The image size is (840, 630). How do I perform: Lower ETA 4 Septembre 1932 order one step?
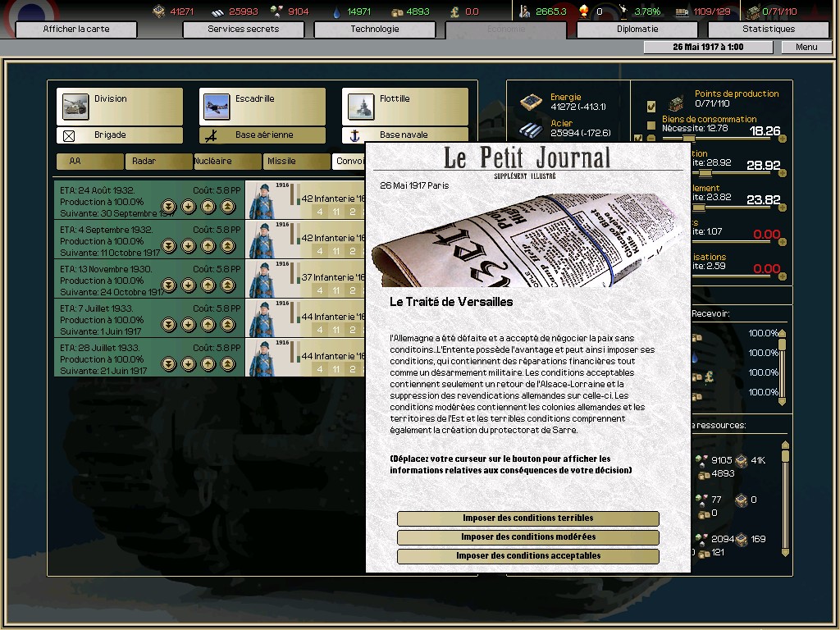189,246
